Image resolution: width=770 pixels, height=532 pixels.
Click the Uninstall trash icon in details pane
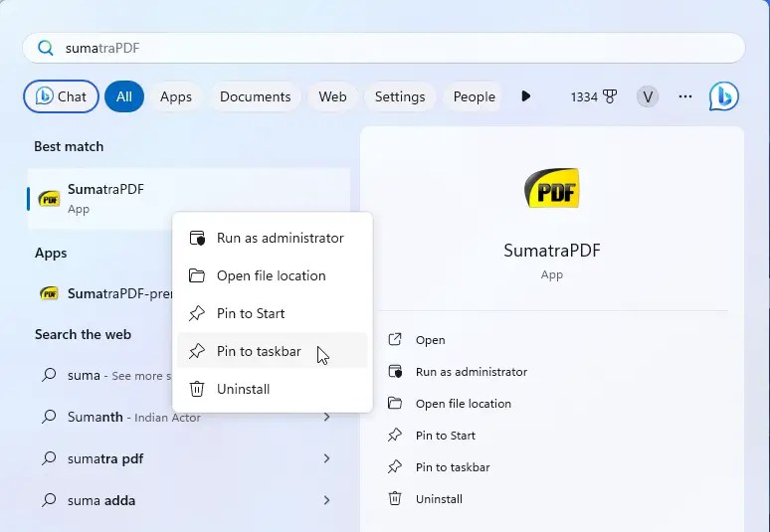pos(395,498)
